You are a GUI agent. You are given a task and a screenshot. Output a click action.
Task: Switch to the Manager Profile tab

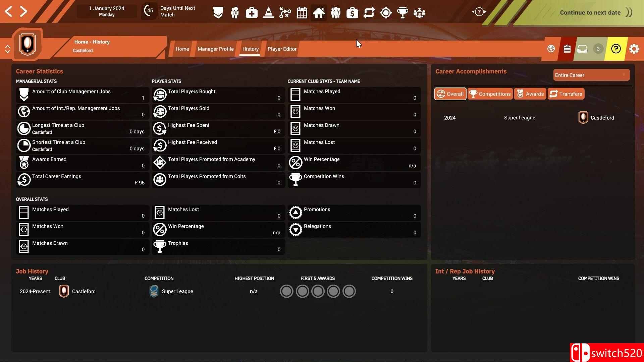(215, 49)
